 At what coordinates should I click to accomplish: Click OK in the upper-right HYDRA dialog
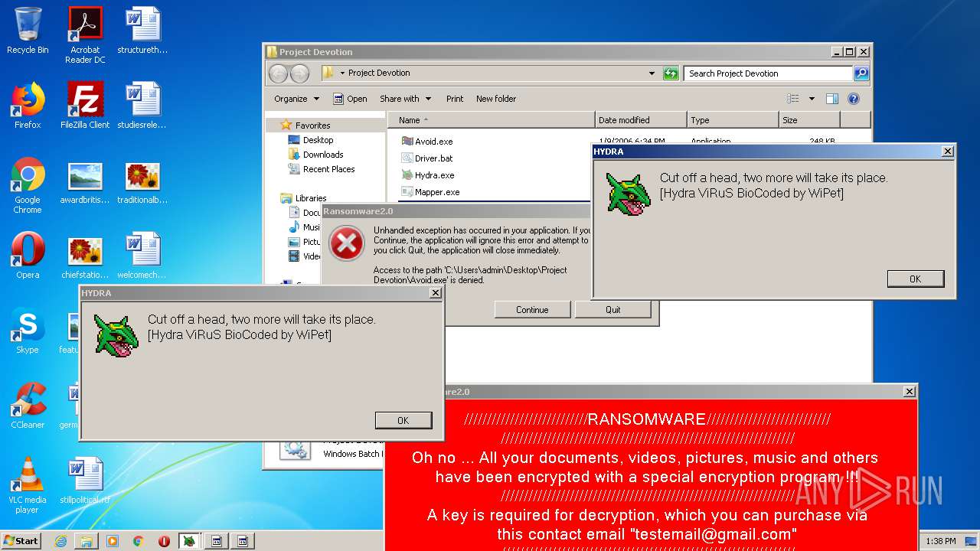tap(916, 279)
